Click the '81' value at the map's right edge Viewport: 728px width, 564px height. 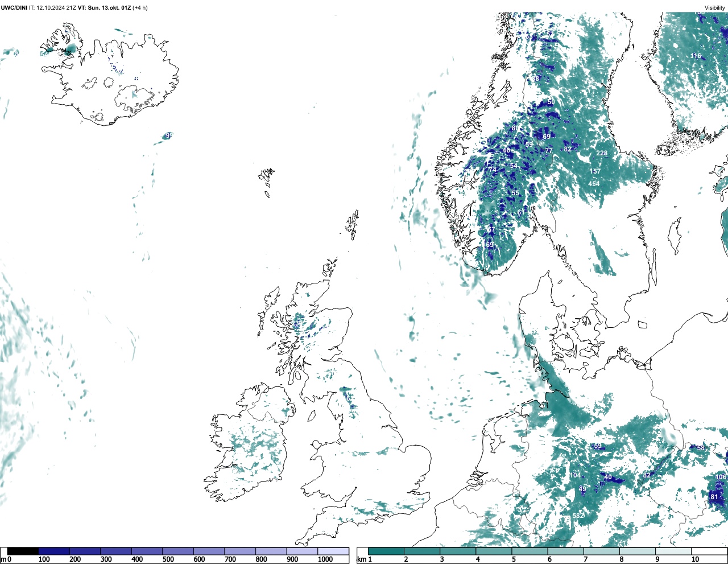pos(714,497)
